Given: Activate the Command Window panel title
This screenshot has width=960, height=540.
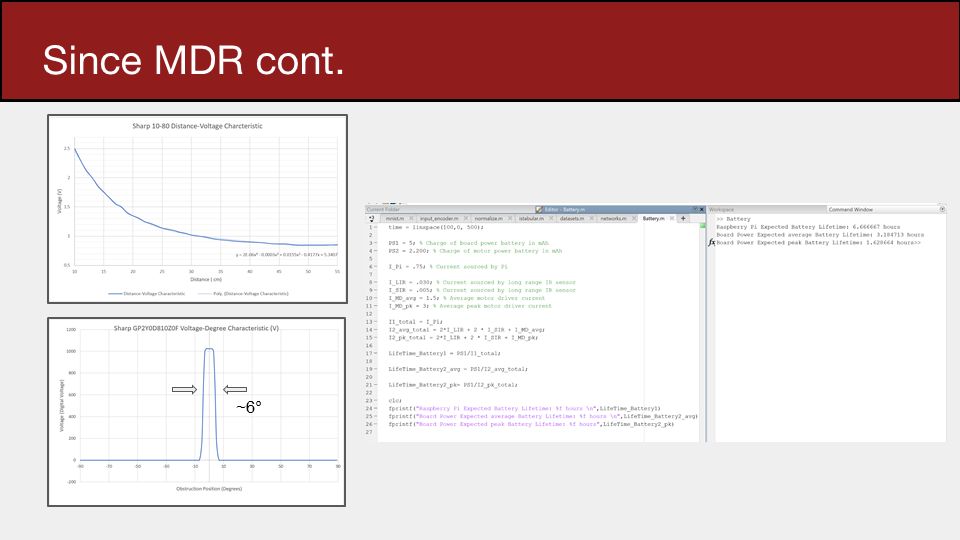Looking at the screenshot, I should click(850, 209).
